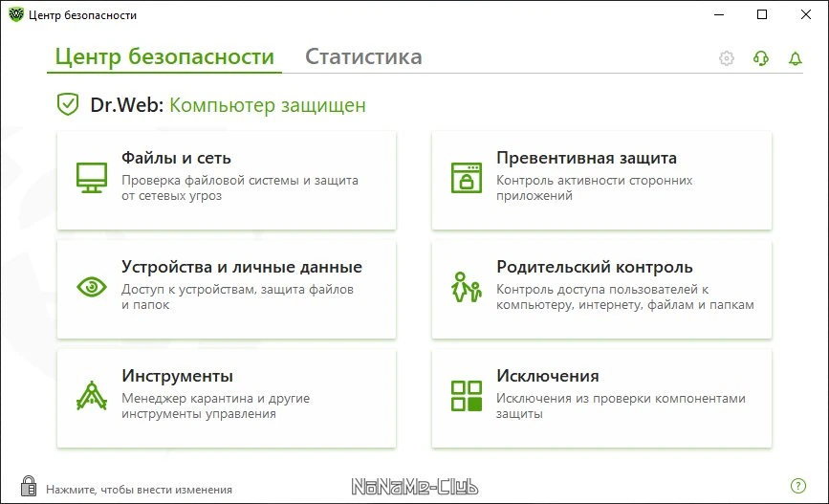Image resolution: width=829 pixels, height=504 pixels.
Task: Click the monitor icon for Файлы и сеть
Action: pos(92,178)
